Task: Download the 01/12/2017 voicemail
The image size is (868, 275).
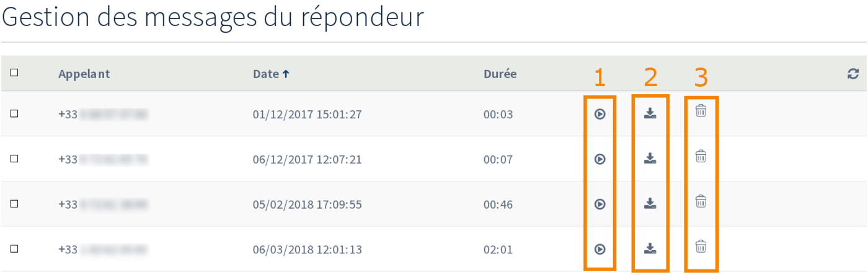Action: (x=650, y=113)
